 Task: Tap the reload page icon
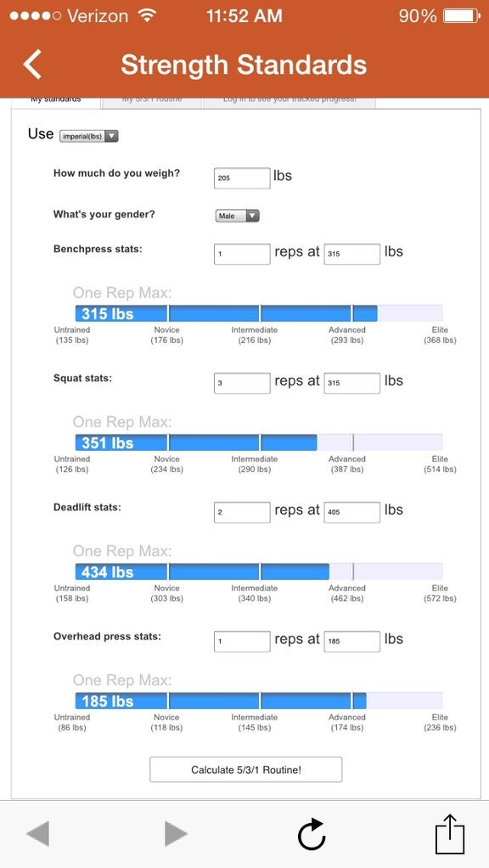312,834
